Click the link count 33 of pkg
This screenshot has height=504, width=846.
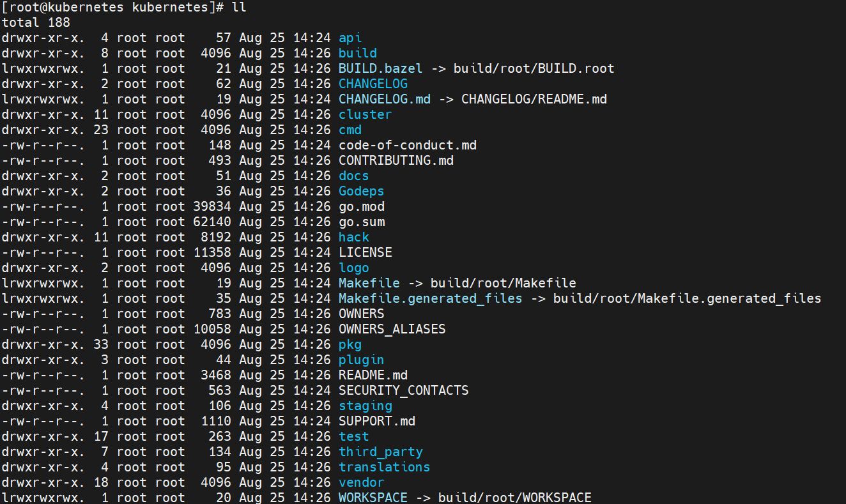(101, 344)
